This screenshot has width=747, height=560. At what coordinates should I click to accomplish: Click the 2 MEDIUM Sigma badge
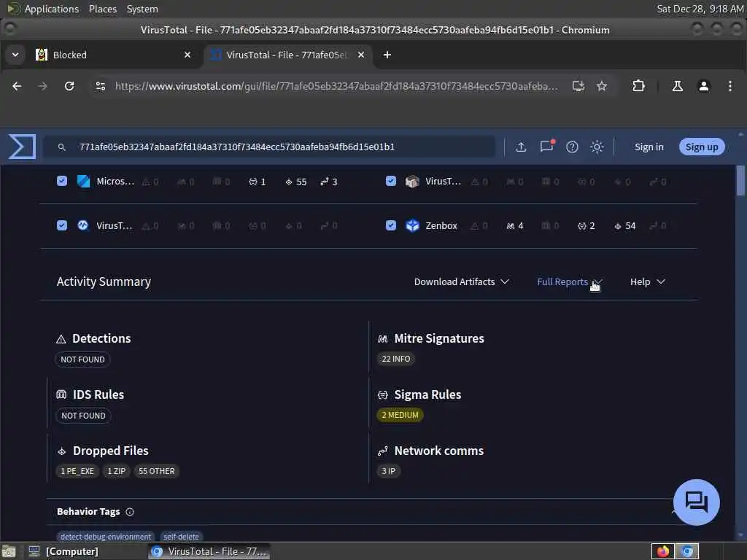pos(400,415)
